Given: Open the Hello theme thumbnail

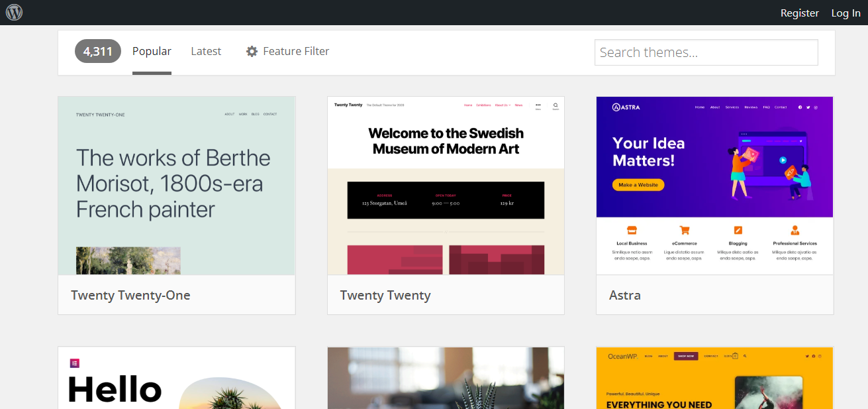Looking at the screenshot, I should point(177,378).
